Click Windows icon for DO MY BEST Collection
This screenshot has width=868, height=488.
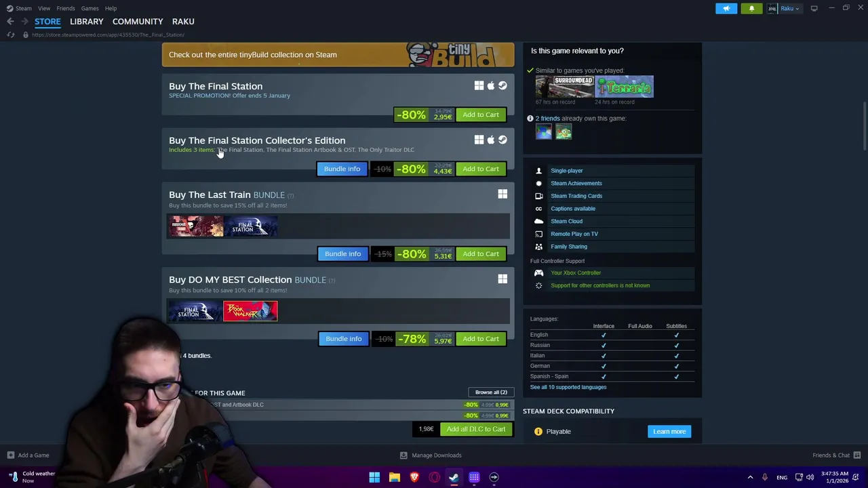tap(502, 279)
